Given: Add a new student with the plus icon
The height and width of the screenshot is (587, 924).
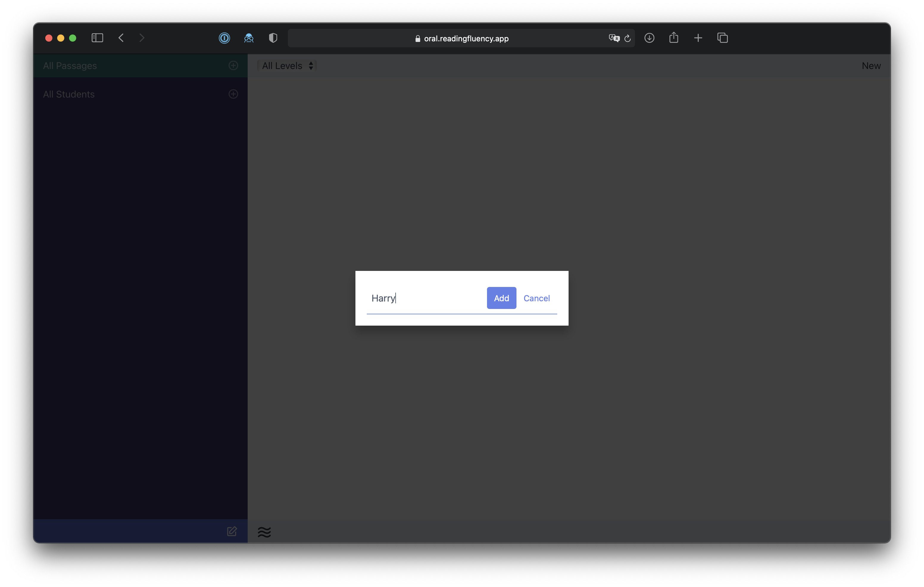Looking at the screenshot, I should pyautogui.click(x=233, y=94).
